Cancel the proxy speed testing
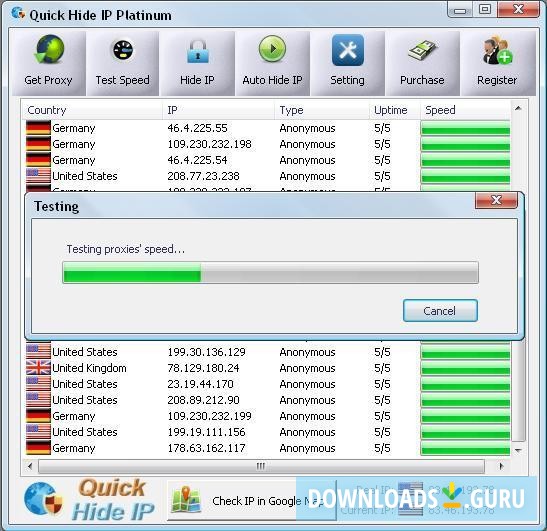The width and height of the screenshot is (547, 531). click(440, 311)
